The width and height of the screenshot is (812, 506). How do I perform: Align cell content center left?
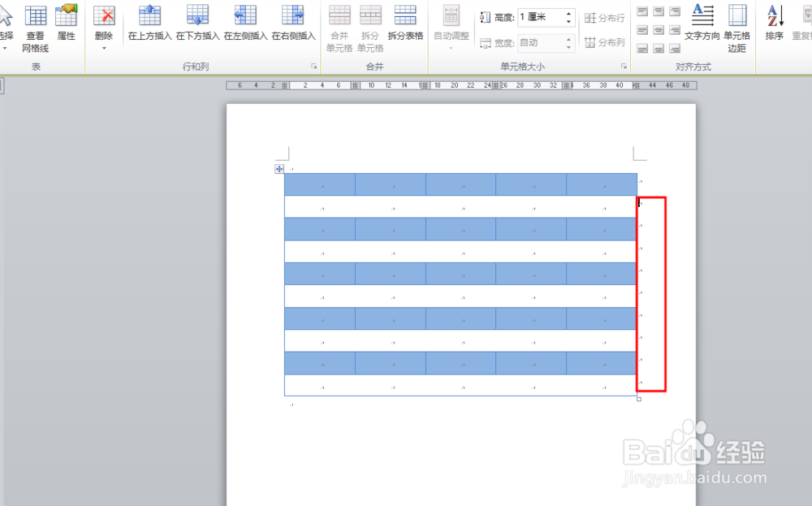click(642, 30)
